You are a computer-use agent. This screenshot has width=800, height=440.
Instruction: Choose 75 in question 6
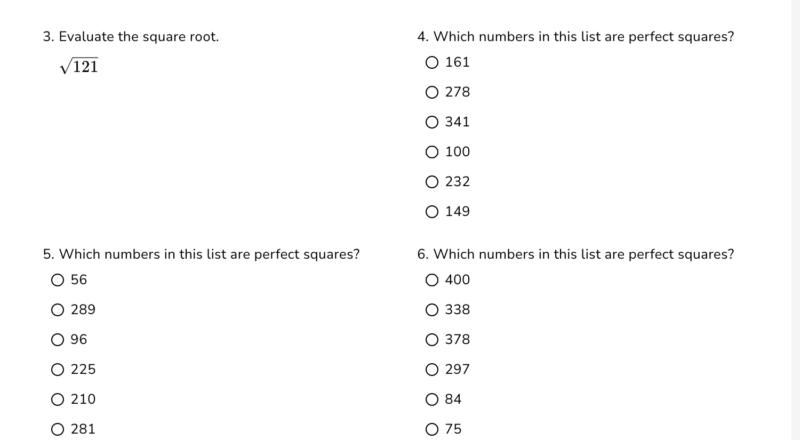point(432,430)
